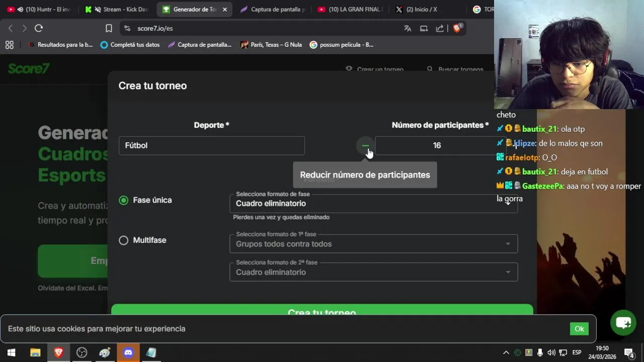Screen dimensions: 644x362
Task: Switch to the Captura de pantalla tab
Action: click(273, 10)
